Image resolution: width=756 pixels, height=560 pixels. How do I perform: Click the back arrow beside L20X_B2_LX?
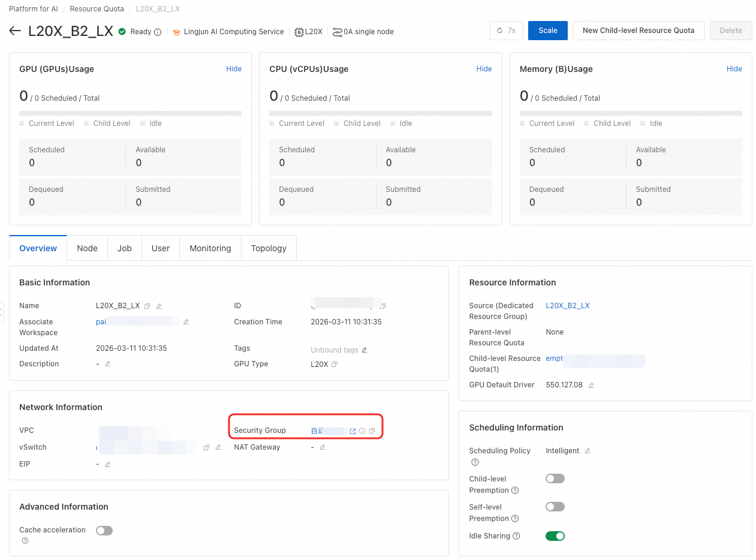pyautogui.click(x=15, y=31)
